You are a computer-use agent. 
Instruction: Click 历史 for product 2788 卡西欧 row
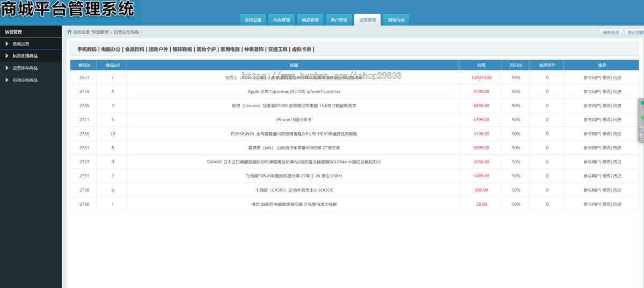617,190
